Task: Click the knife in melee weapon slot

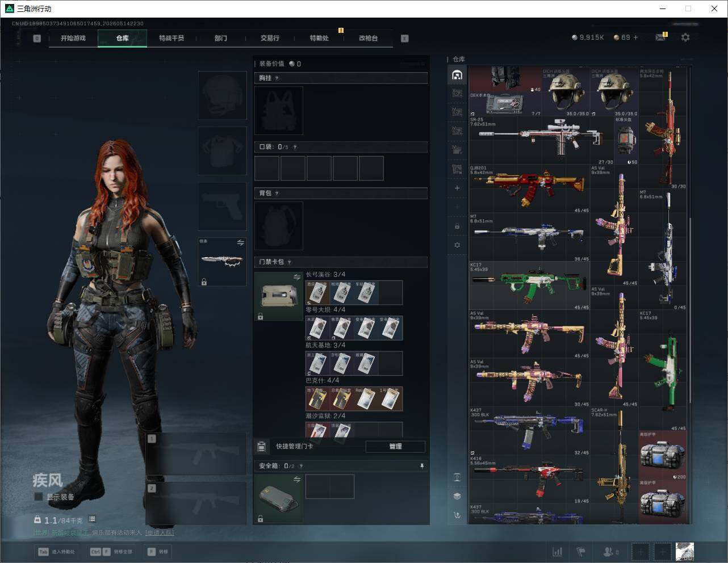Action: 222,262
